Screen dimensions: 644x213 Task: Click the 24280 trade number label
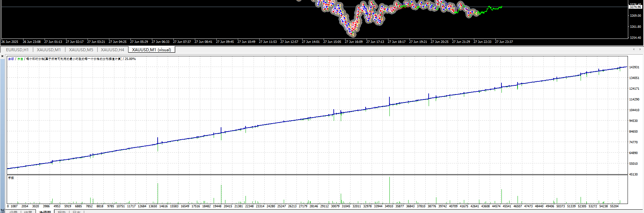[x=271, y=206]
